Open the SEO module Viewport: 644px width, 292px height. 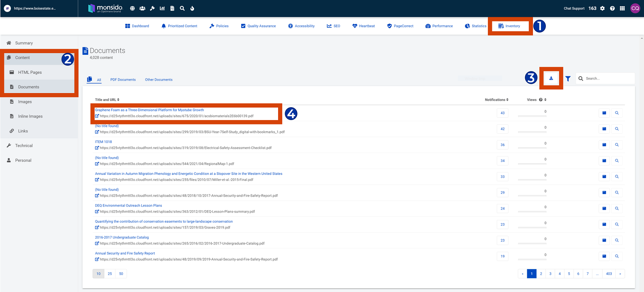334,26
